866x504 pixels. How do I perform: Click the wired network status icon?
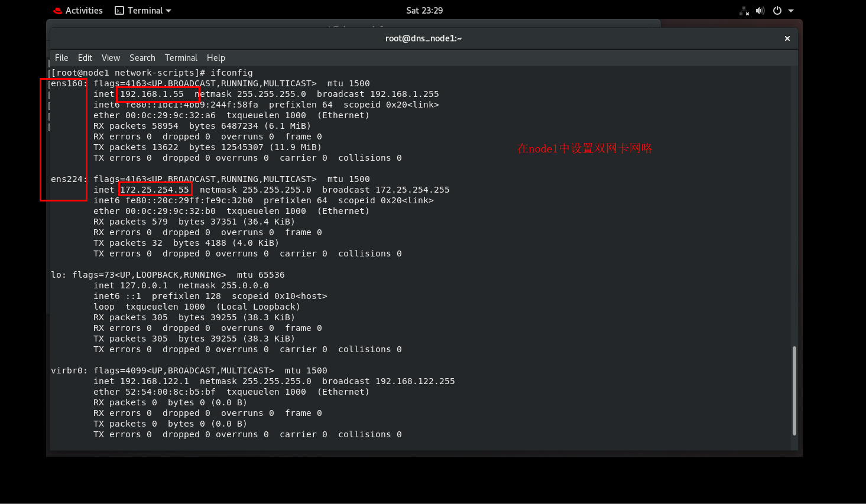(x=744, y=11)
